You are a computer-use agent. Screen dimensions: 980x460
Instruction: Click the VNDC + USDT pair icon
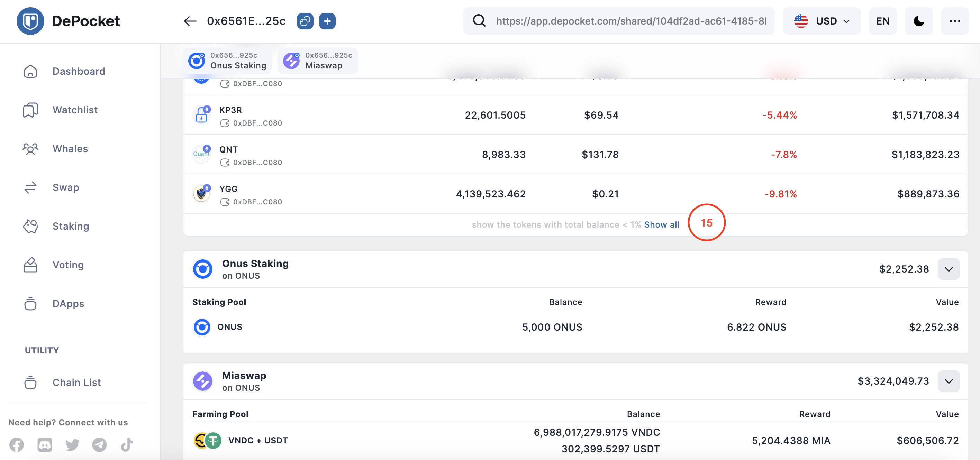pyautogui.click(x=208, y=441)
